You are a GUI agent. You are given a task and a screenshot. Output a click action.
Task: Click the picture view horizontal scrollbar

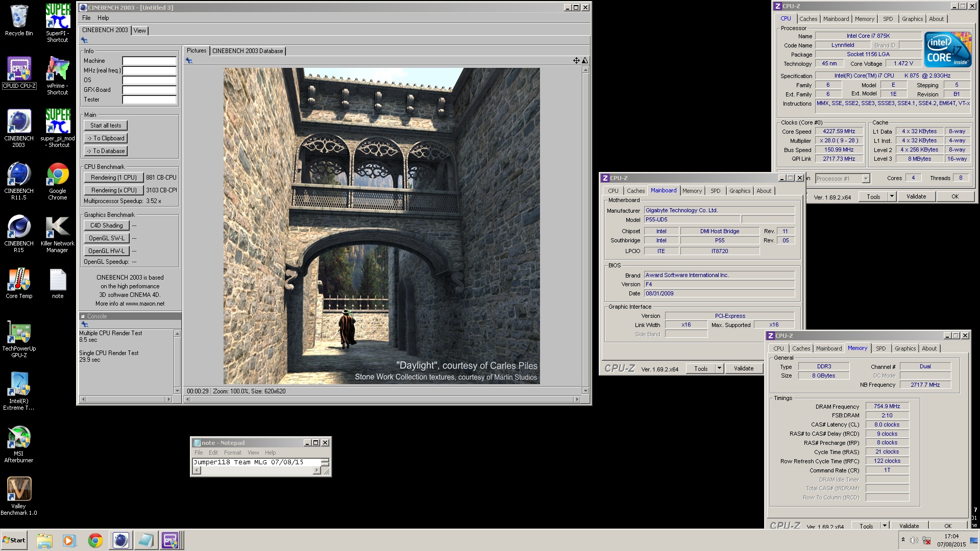(x=382, y=399)
